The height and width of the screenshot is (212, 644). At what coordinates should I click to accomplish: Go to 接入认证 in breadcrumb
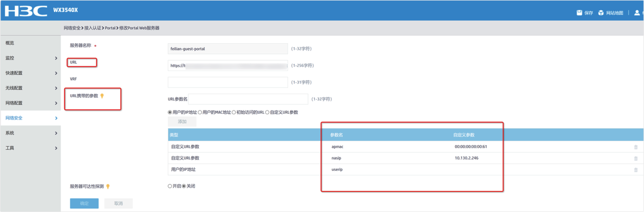click(93, 28)
